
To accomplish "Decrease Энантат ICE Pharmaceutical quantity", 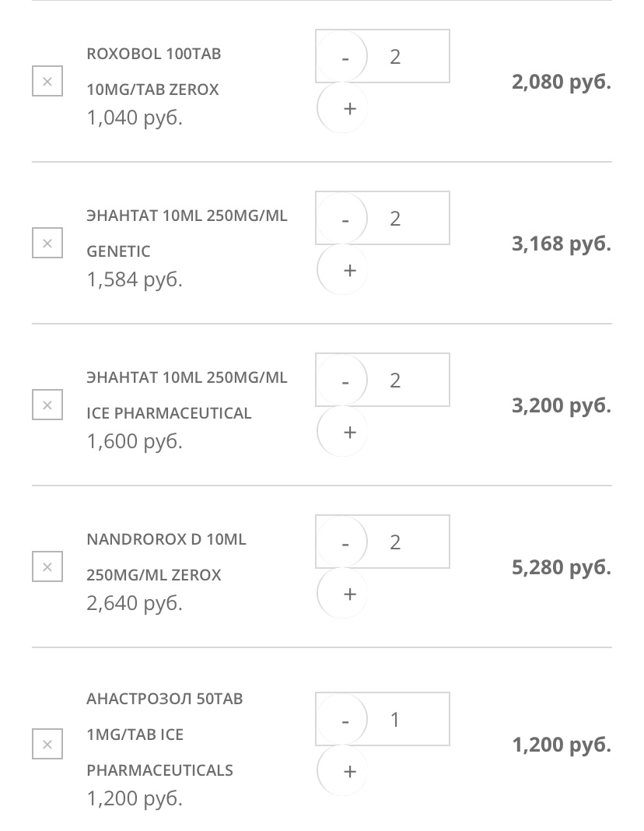I will [x=345, y=380].
